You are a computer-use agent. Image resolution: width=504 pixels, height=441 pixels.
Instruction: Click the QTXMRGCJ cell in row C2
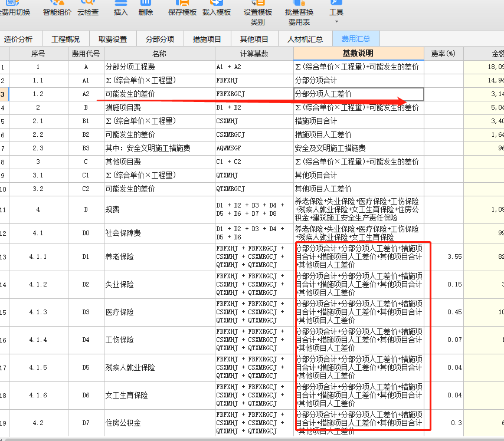254,189
